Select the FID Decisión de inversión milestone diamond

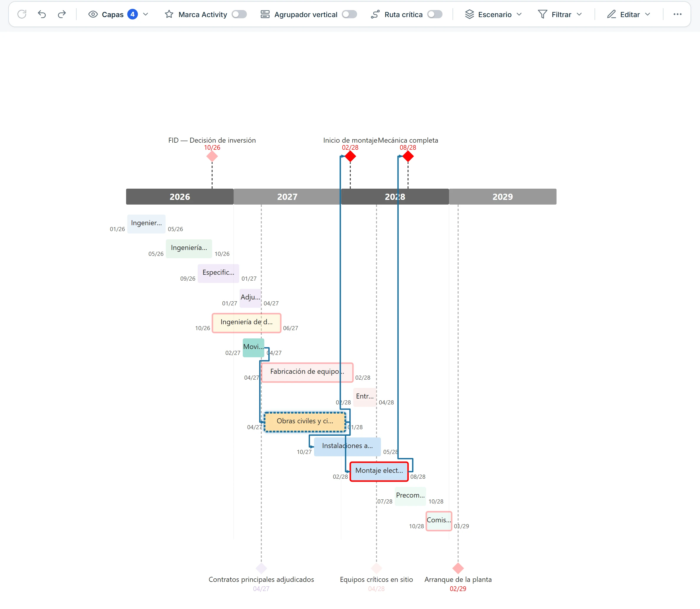(212, 156)
